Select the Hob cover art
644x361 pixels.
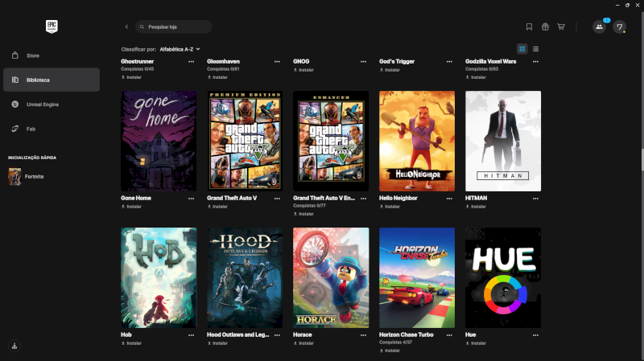(159, 277)
